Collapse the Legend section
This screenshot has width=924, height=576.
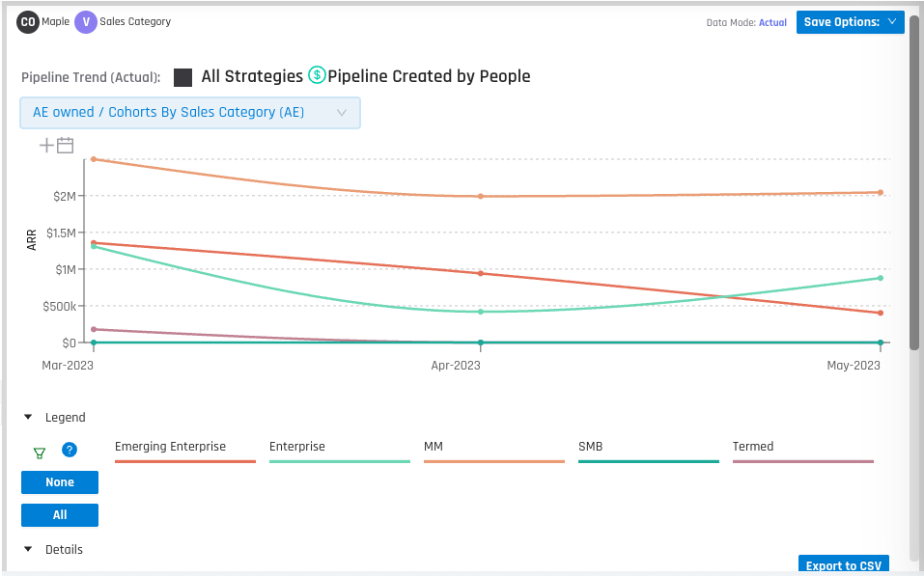(28, 417)
